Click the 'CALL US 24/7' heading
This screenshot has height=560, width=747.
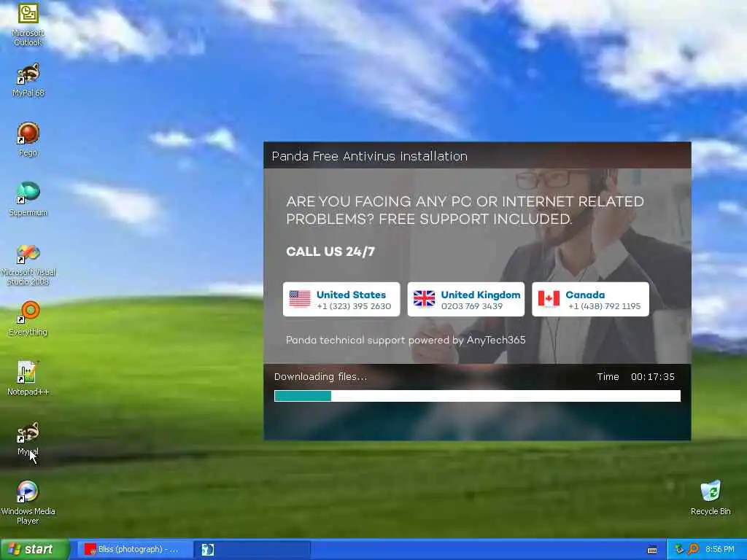point(330,252)
